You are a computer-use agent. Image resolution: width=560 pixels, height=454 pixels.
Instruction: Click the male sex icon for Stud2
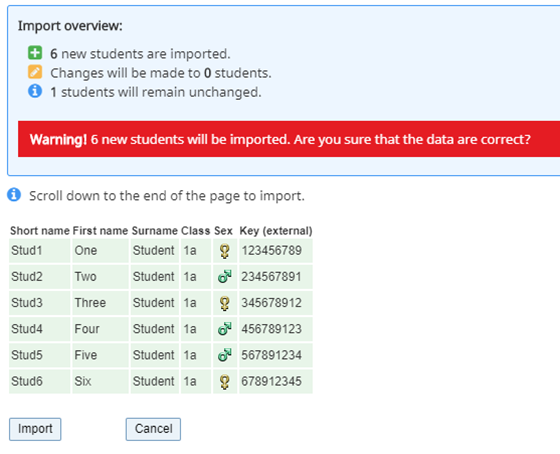(x=225, y=276)
